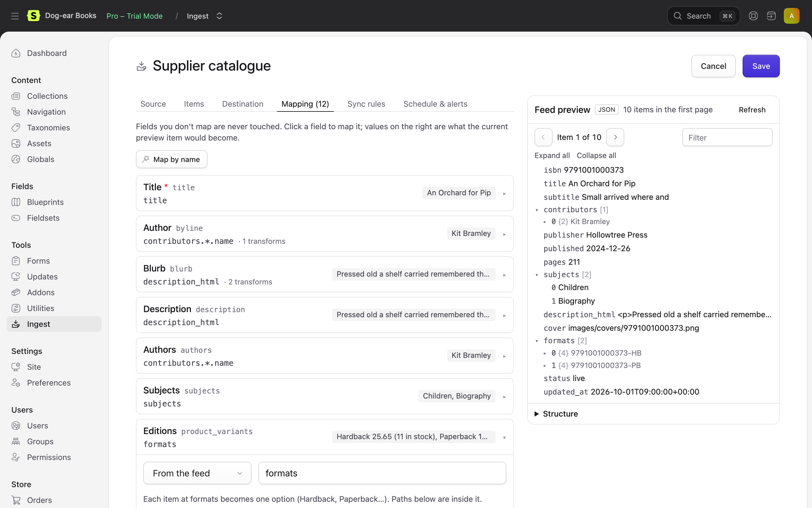The image size is (812, 508).
Task: Click the Dog-ear Books logo icon
Action: [33, 16]
